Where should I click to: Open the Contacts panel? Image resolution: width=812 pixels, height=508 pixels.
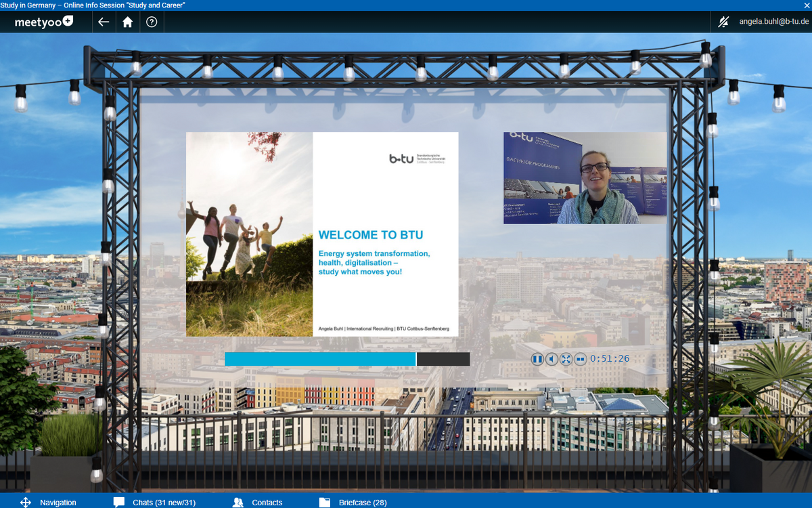[257, 502]
